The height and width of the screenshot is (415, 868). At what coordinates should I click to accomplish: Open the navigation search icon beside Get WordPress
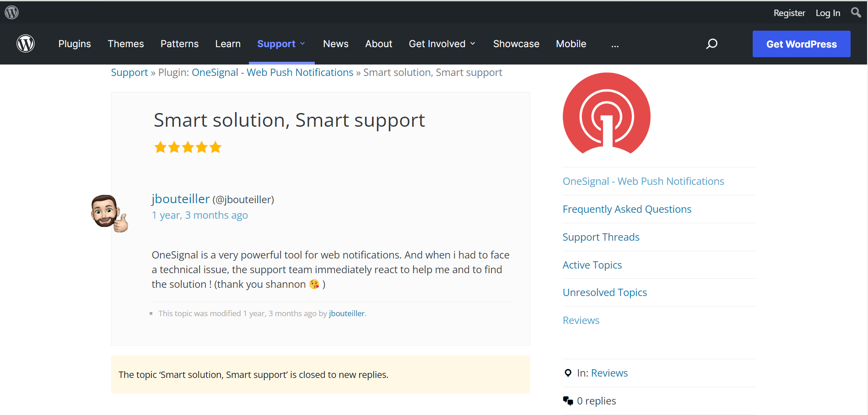(712, 44)
